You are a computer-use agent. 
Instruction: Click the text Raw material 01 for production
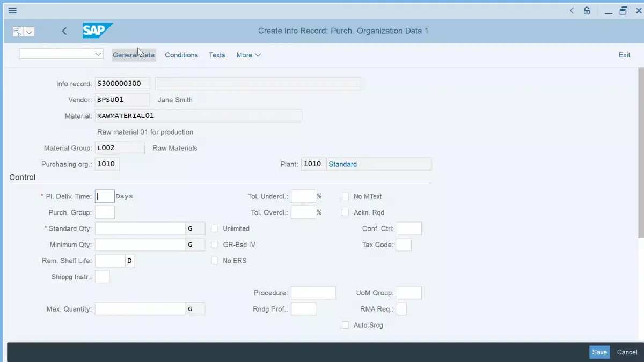145,132
